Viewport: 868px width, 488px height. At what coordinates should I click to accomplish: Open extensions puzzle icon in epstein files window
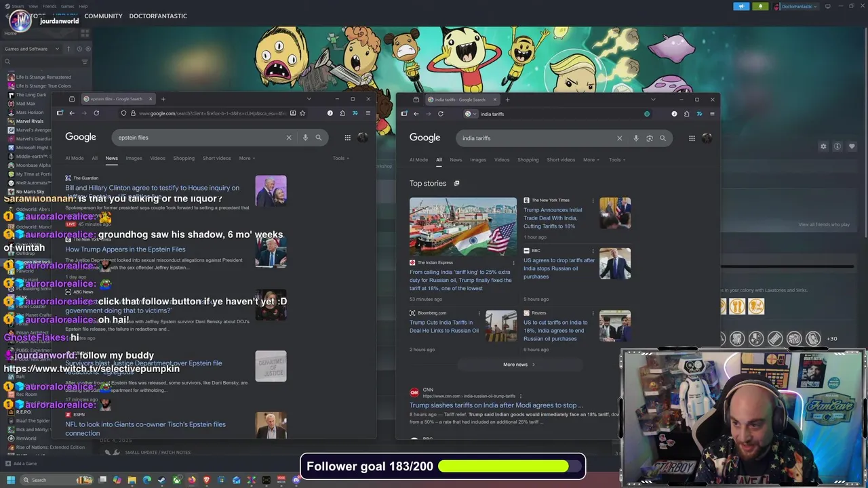342,113
